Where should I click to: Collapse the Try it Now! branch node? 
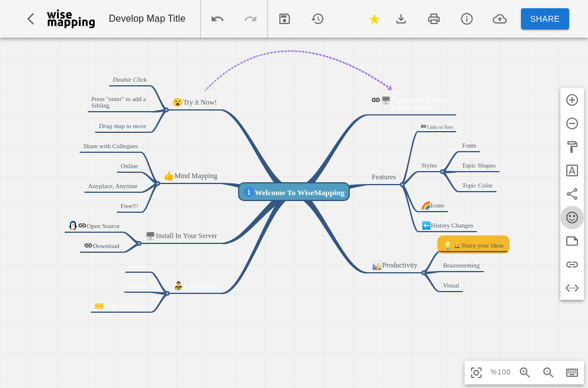(166, 110)
